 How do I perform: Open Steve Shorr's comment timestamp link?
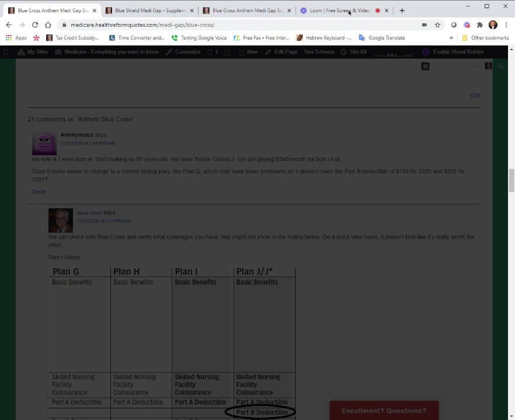99,221
